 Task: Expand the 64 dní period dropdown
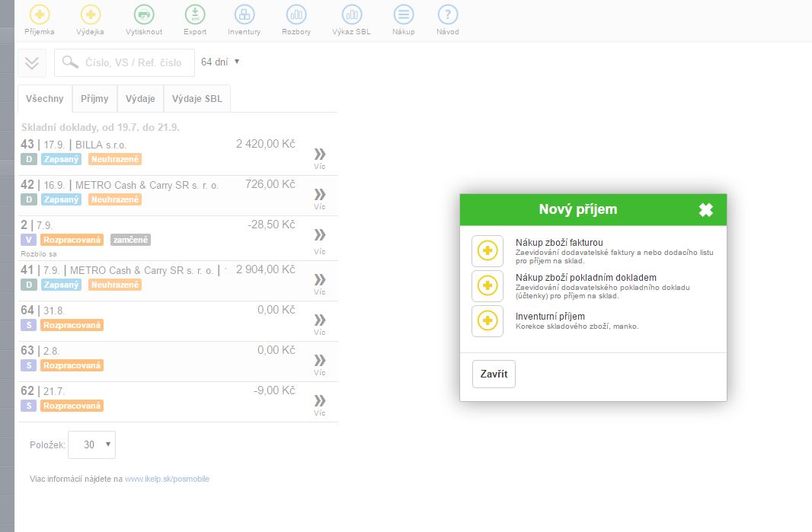220,62
